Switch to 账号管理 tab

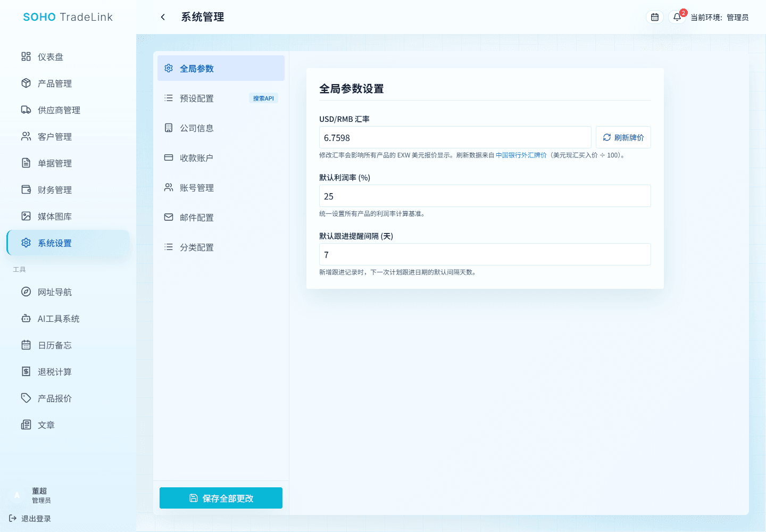(x=221, y=187)
